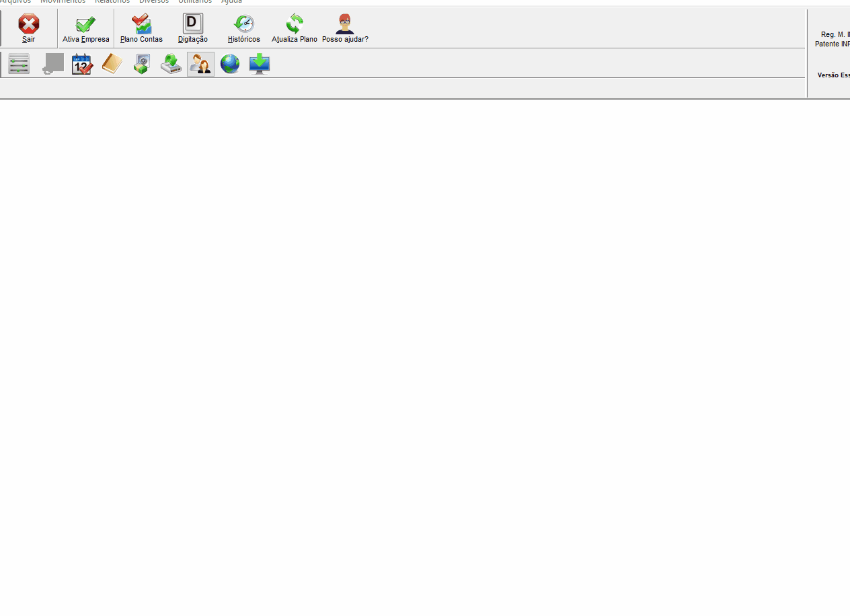850x616 pixels.
Task: Click the monitor download arrow icon
Action: pyautogui.click(x=260, y=64)
